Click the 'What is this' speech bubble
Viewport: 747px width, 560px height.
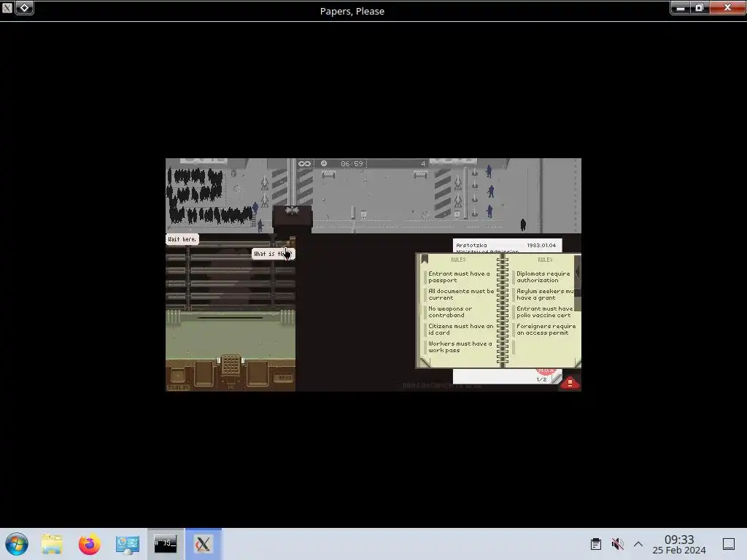[x=274, y=254]
